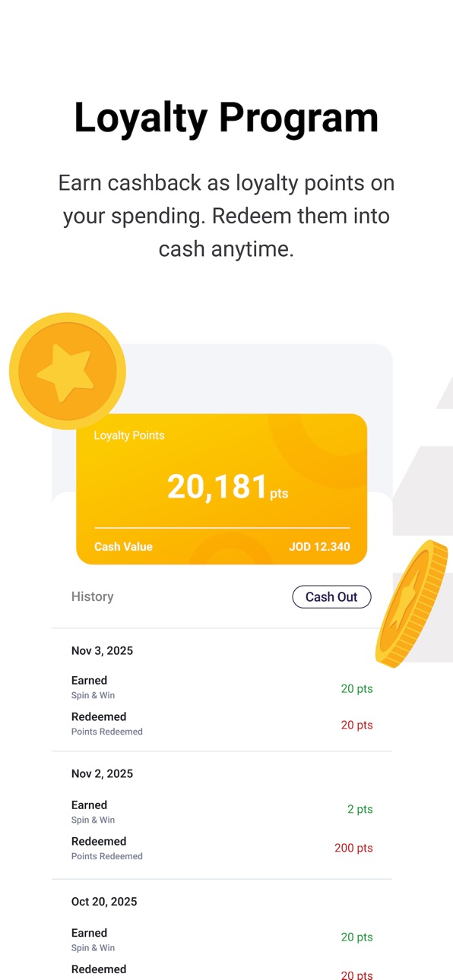Screen dimensions: 453x980
Task: Open the yellow Loyalty Points card
Action: click(x=222, y=489)
